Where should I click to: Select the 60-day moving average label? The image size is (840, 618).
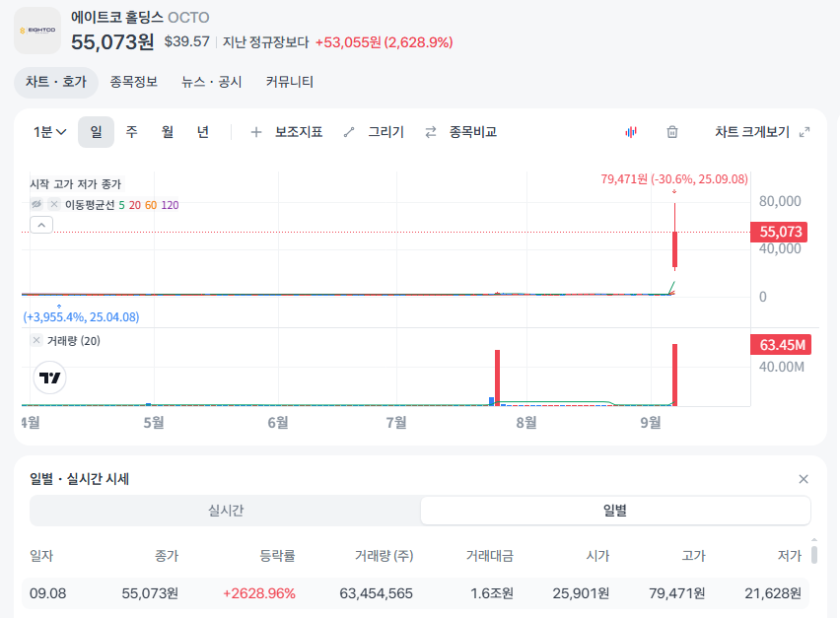pos(151,205)
